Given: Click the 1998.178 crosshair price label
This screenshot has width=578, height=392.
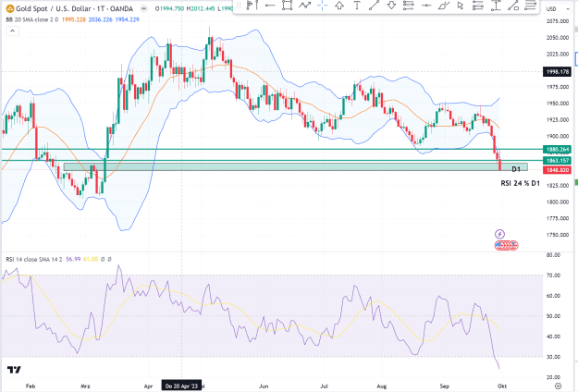Looking at the screenshot, I should (x=557, y=71).
